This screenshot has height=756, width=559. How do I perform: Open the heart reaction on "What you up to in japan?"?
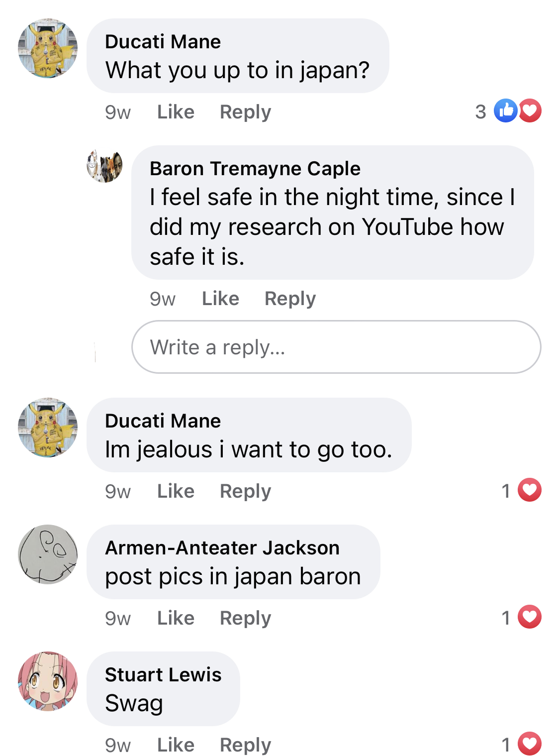coord(530,111)
